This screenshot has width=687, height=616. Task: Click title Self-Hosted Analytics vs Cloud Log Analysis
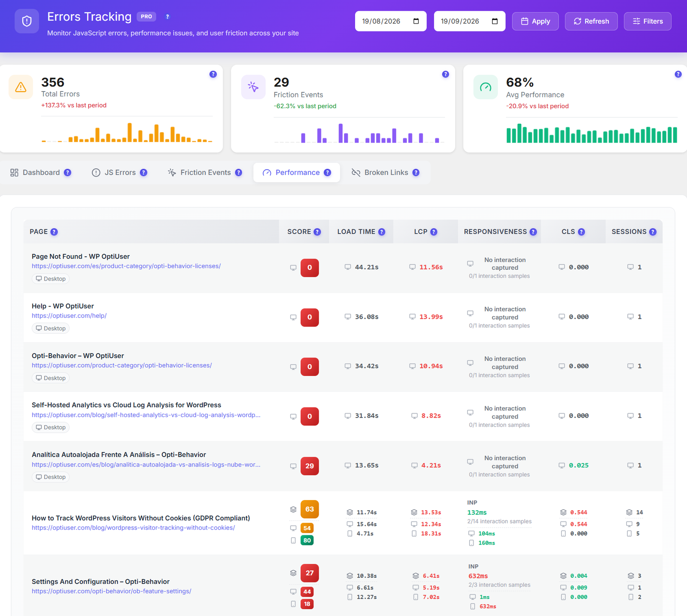click(x=126, y=405)
